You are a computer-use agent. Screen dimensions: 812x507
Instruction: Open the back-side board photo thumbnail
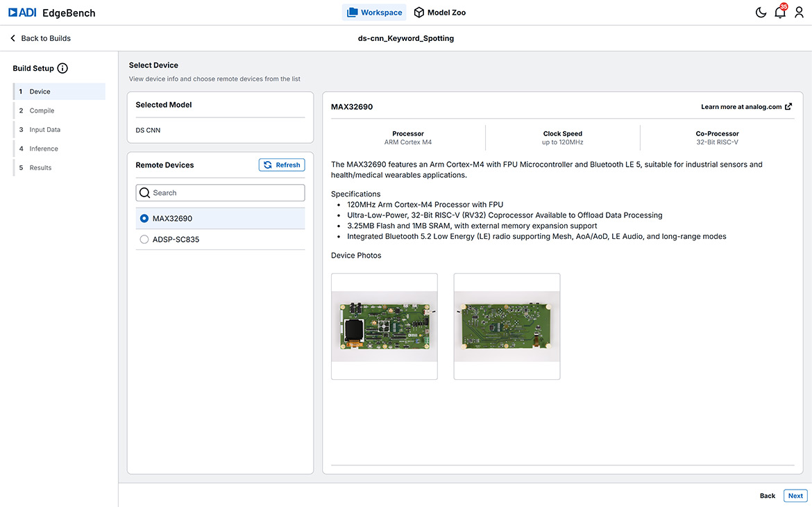pyautogui.click(x=507, y=326)
